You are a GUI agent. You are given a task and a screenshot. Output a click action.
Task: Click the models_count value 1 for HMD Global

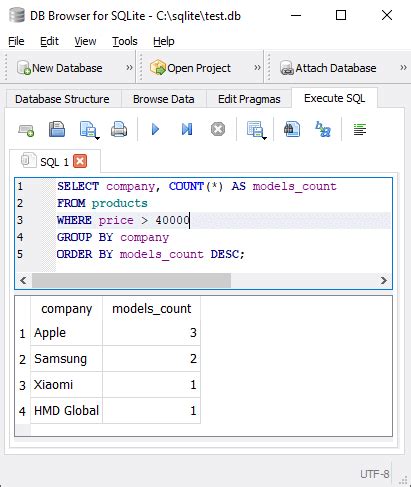click(x=151, y=411)
